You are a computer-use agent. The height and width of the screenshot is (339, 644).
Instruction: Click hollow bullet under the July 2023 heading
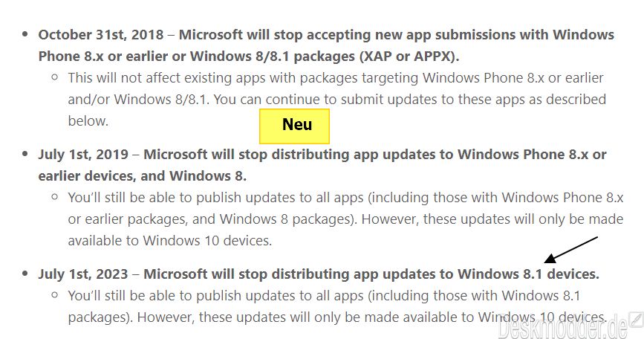point(55,295)
